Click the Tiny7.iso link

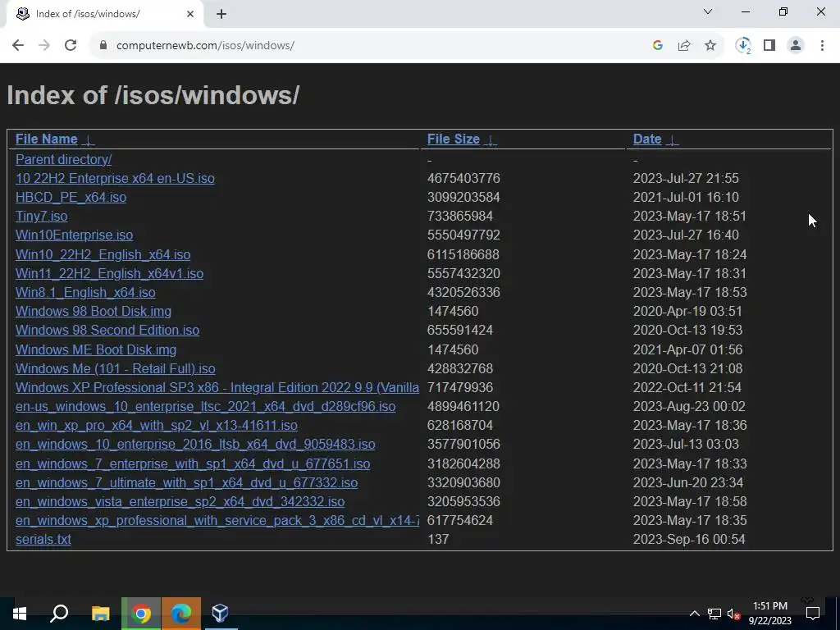[41, 216]
